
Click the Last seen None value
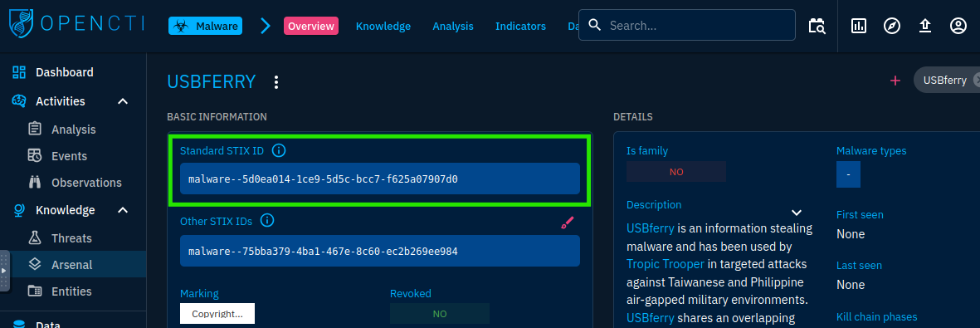click(x=851, y=285)
